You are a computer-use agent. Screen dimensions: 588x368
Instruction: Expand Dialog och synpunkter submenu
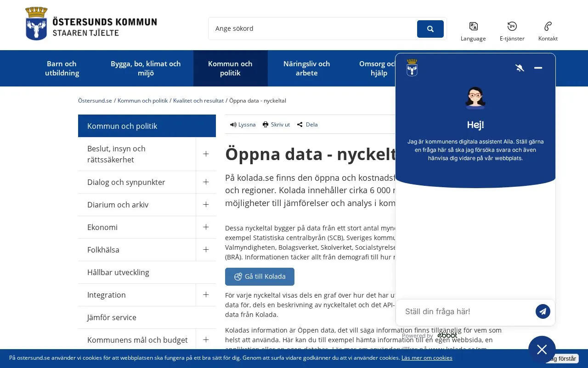(x=206, y=182)
